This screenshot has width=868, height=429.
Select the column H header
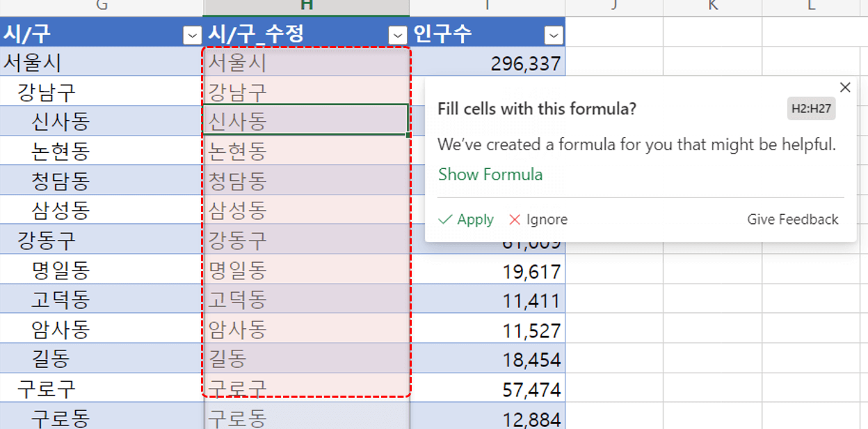click(x=307, y=7)
